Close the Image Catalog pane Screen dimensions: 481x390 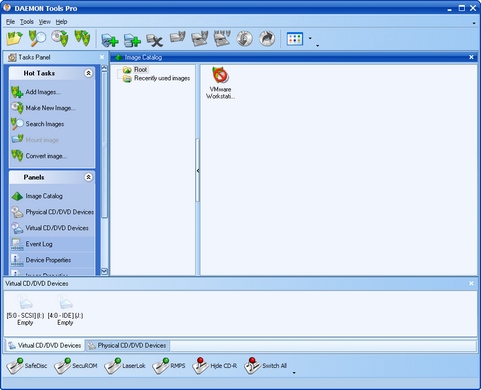(x=471, y=57)
